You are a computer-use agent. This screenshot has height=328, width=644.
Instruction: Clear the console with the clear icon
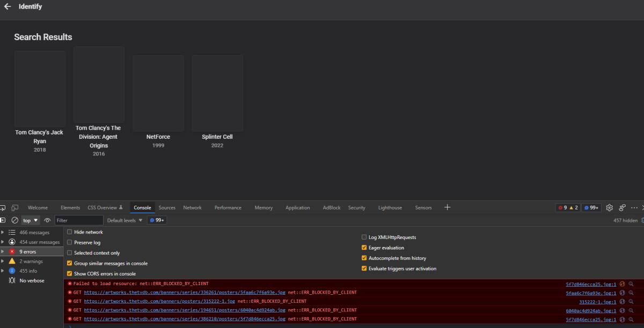pyautogui.click(x=15, y=220)
